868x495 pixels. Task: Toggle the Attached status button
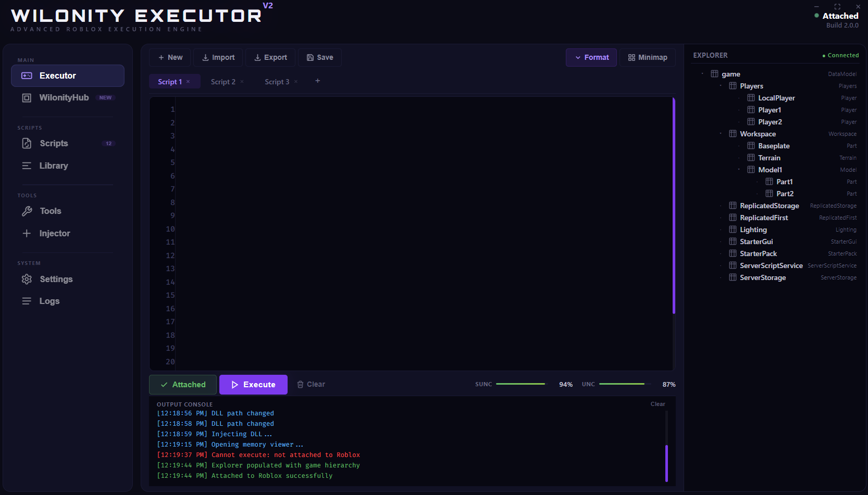(x=183, y=385)
